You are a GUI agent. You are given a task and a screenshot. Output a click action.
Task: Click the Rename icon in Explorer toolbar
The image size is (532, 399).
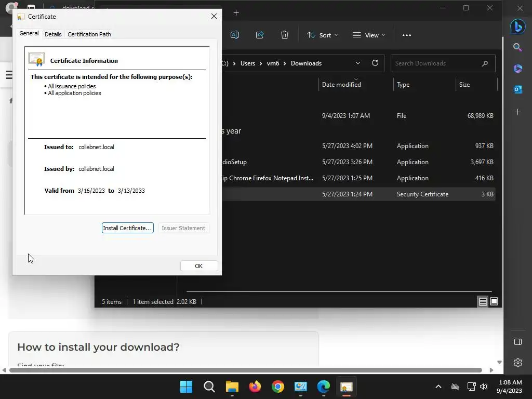[x=235, y=35]
